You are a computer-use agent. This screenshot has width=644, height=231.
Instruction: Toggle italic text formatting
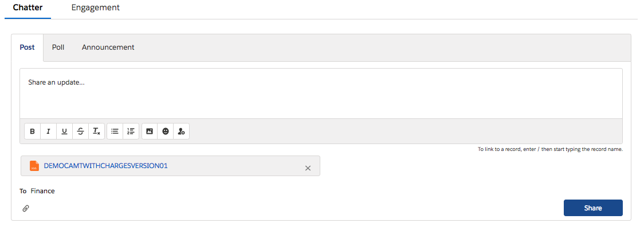coord(48,132)
